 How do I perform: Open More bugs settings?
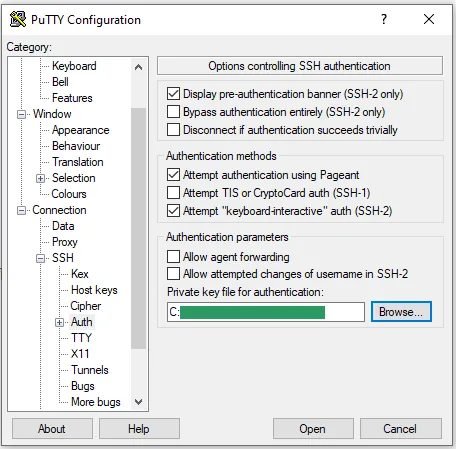click(x=96, y=402)
